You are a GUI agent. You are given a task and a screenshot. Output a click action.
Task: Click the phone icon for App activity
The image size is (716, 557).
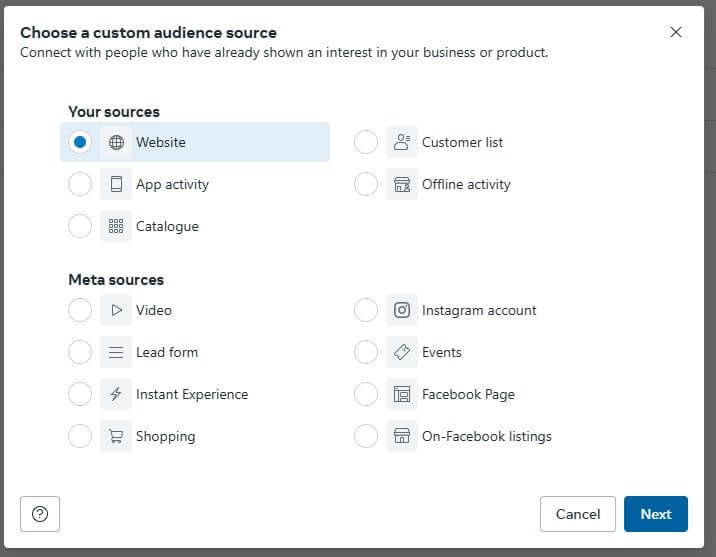(116, 184)
